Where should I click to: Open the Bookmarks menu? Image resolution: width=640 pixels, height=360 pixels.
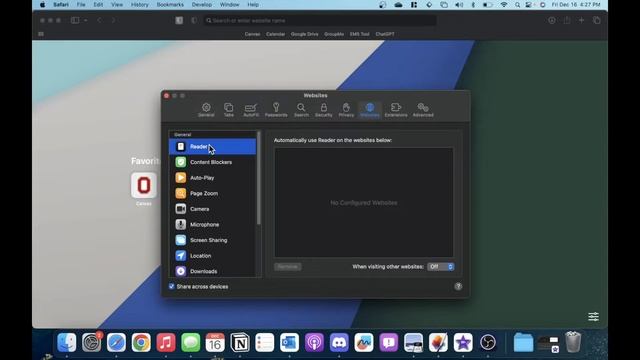coord(170,4)
